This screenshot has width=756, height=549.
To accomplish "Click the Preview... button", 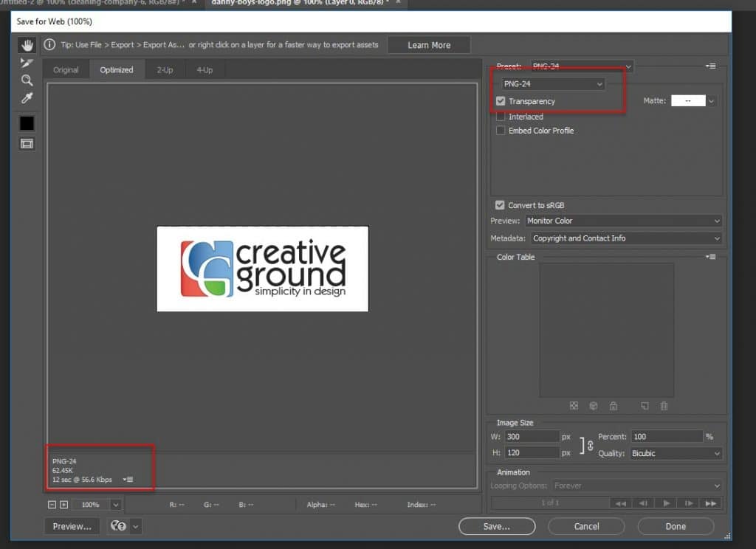I will 72,526.
